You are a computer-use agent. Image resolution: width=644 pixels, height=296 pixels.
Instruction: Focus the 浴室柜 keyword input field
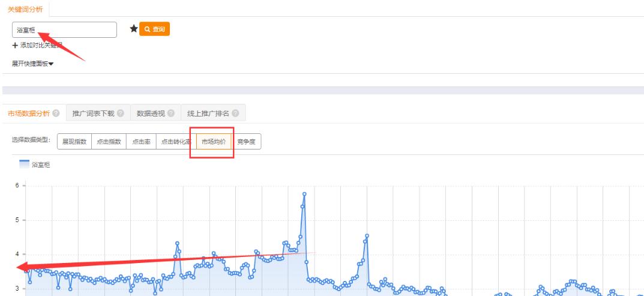64,29
